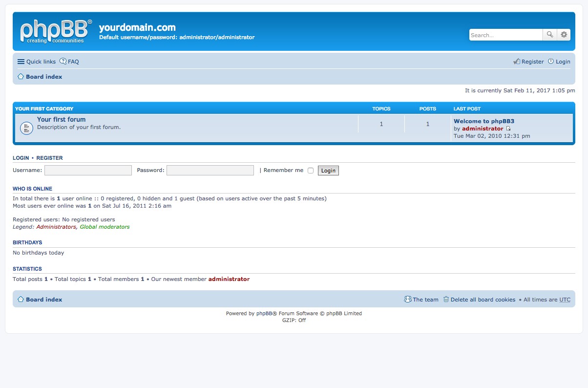Open advanced search gear icon

[564, 35]
